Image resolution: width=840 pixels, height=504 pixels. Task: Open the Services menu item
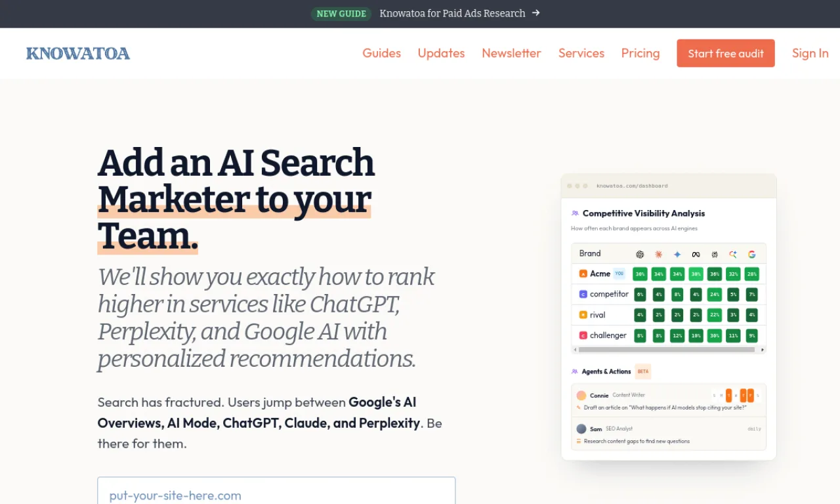pyautogui.click(x=581, y=53)
